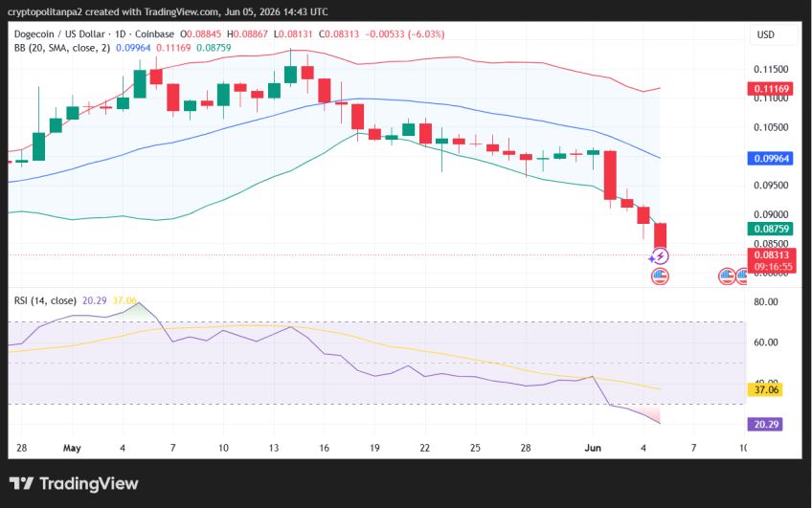Viewport: 812px width, 508px height.
Task: Click the green 0.08759 lower band price label
Action: (x=770, y=229)
